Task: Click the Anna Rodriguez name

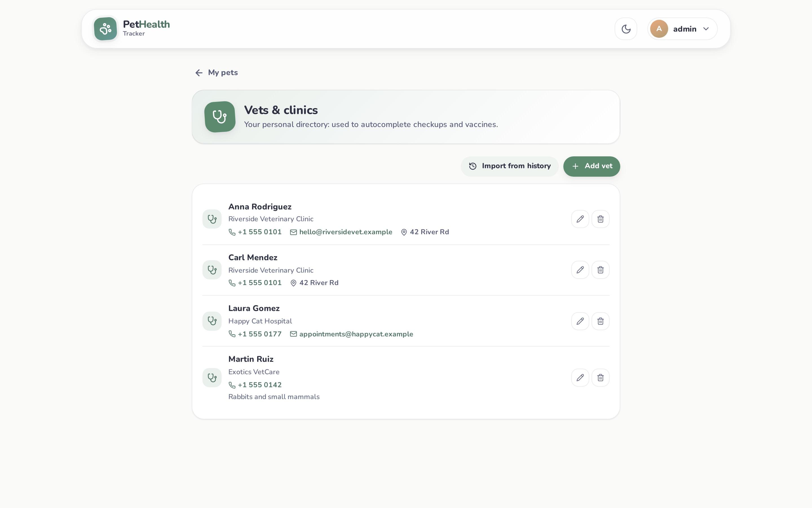Action: coord(260,207)
